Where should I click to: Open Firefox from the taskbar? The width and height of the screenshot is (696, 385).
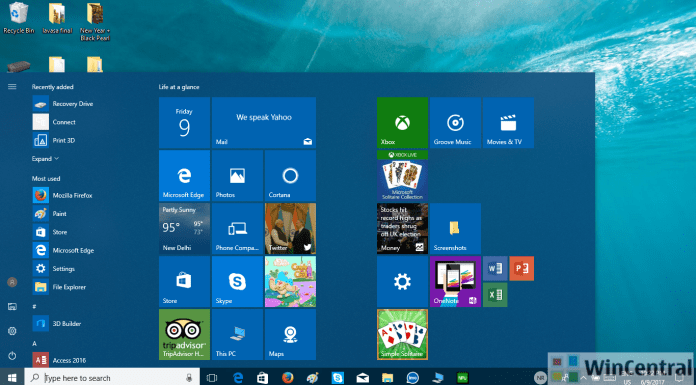click(288, 378)
